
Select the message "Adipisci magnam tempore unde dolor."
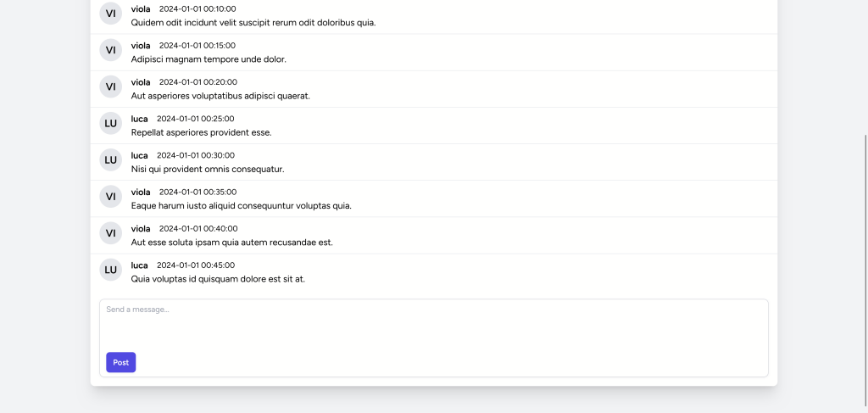pos(209,59)
